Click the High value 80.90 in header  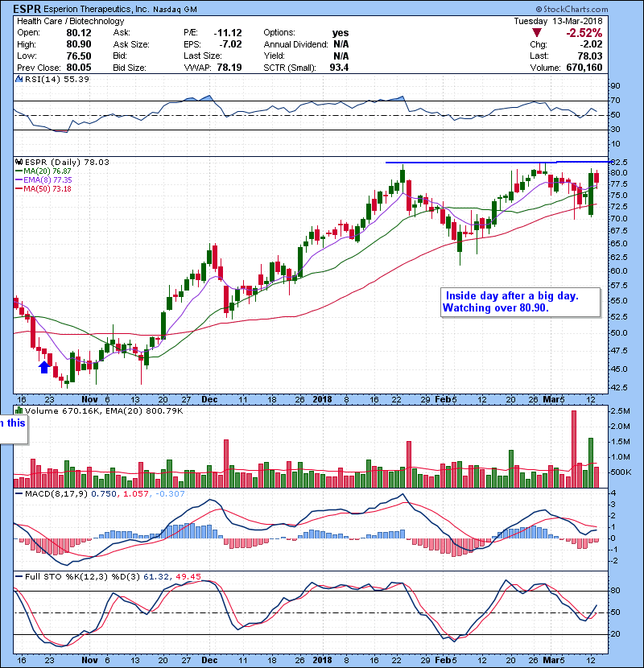coord(79,44)
